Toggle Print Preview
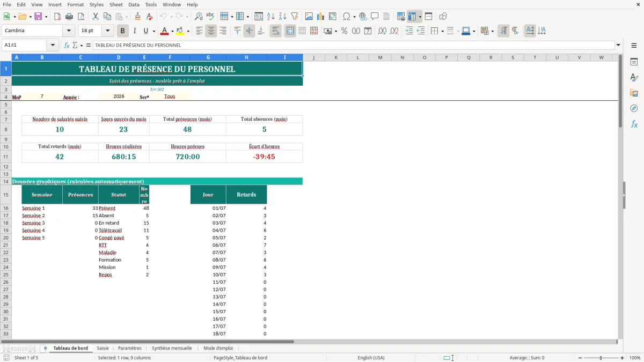The height and width of the screenshot is (362, 644). [x=81, y=17]
